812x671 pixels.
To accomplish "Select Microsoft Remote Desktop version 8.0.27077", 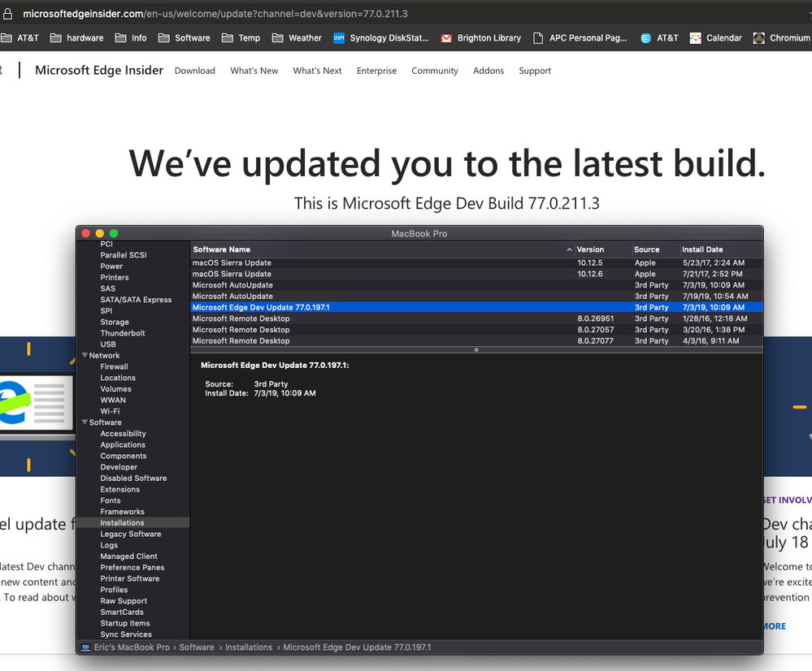I will pyautogui.click(x=476, y=340).
